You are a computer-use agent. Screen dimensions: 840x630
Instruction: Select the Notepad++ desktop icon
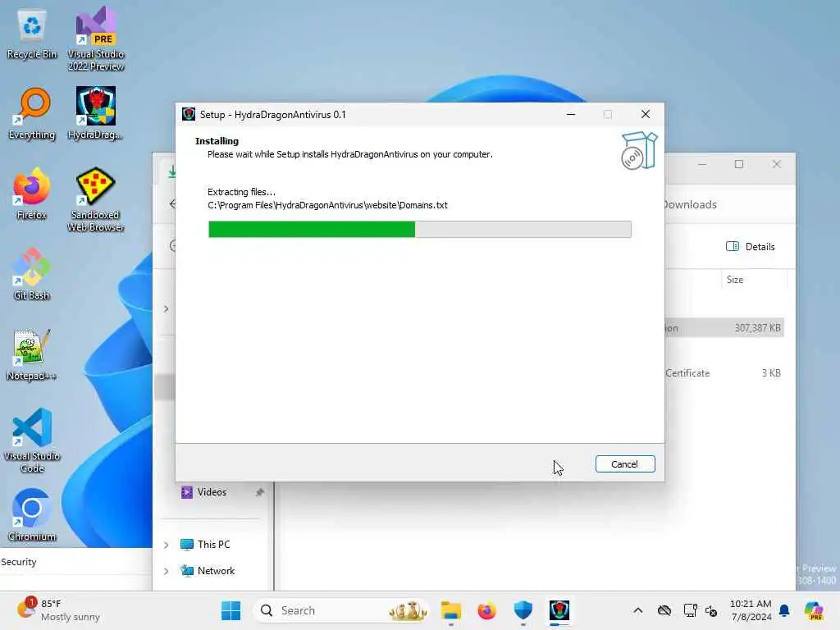[x=32, y=354]
